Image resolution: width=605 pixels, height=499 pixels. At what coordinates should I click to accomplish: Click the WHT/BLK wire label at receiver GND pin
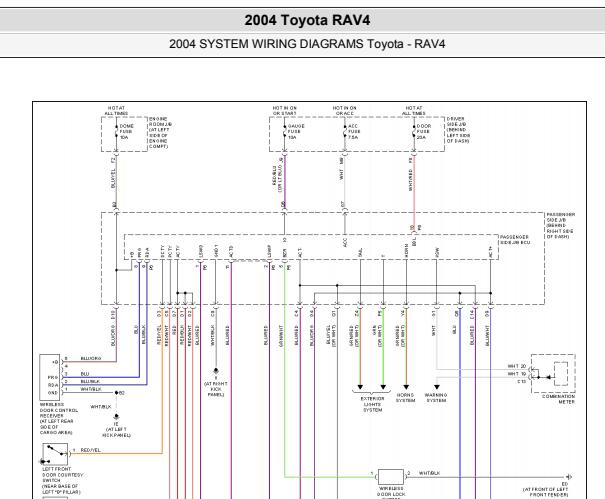point(91,389)
